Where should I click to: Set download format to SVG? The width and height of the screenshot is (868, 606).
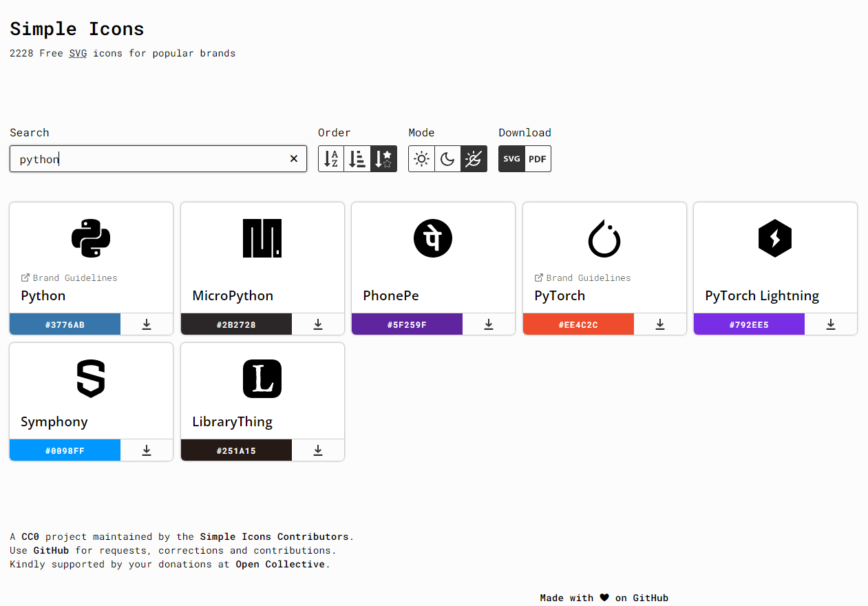click(x=512, y=159)
